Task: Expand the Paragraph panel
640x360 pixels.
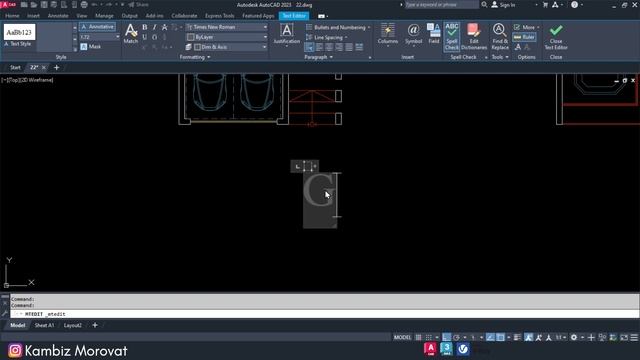Action: tap(318, 57)
